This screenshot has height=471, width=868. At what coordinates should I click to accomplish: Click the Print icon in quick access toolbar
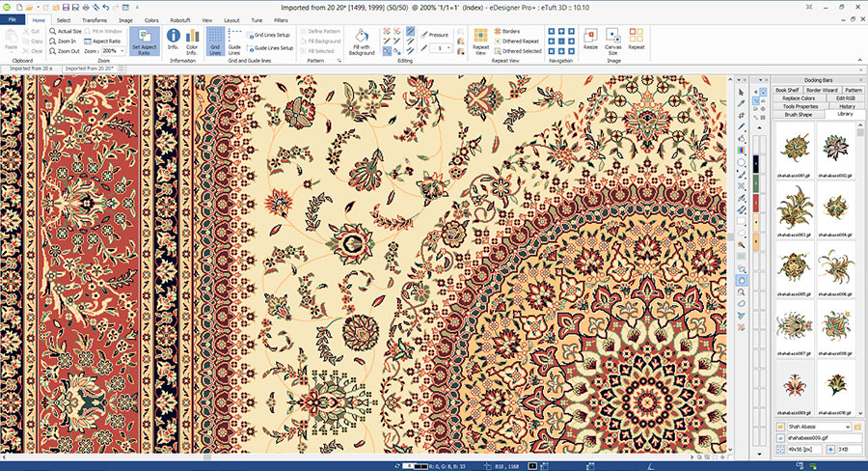click(x=85, y=8)
